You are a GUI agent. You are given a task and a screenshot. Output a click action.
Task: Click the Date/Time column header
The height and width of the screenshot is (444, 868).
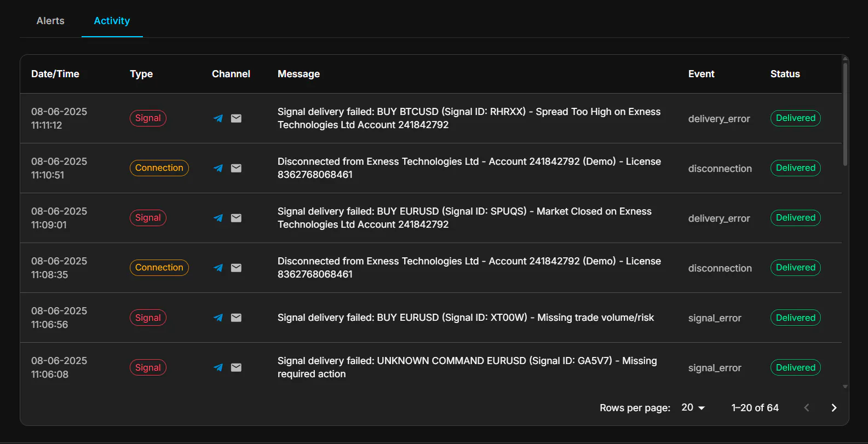click(x=55, y=74)
